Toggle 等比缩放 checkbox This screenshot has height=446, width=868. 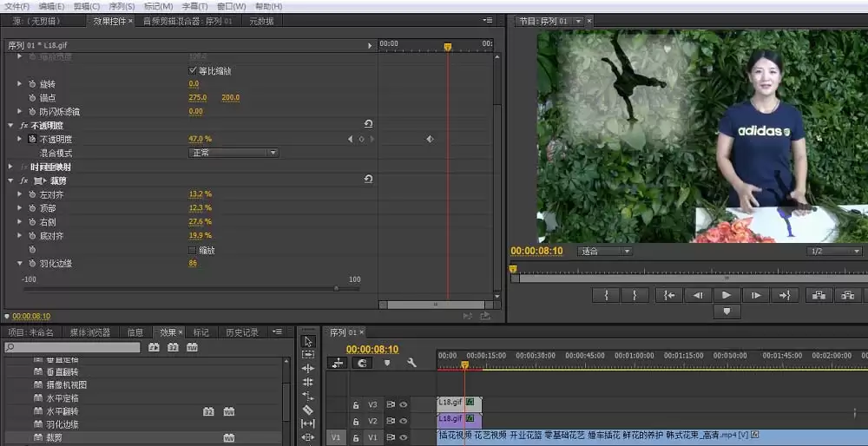[x=193, y=71]
